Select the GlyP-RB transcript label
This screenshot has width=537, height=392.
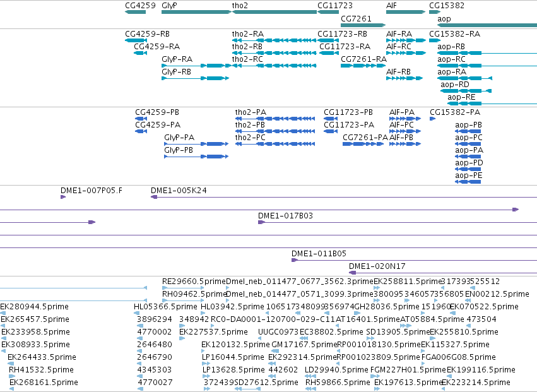click(177, 72)
